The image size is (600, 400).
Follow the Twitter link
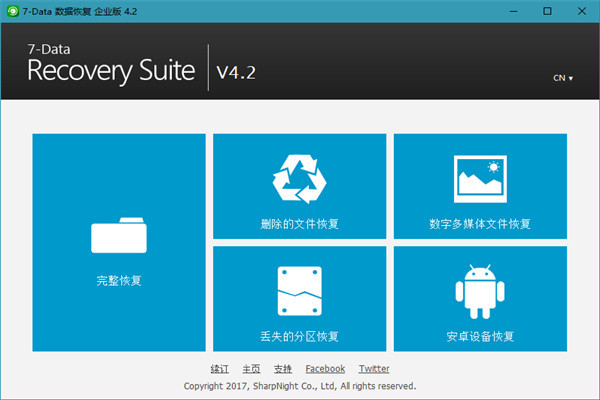(374, 369)
